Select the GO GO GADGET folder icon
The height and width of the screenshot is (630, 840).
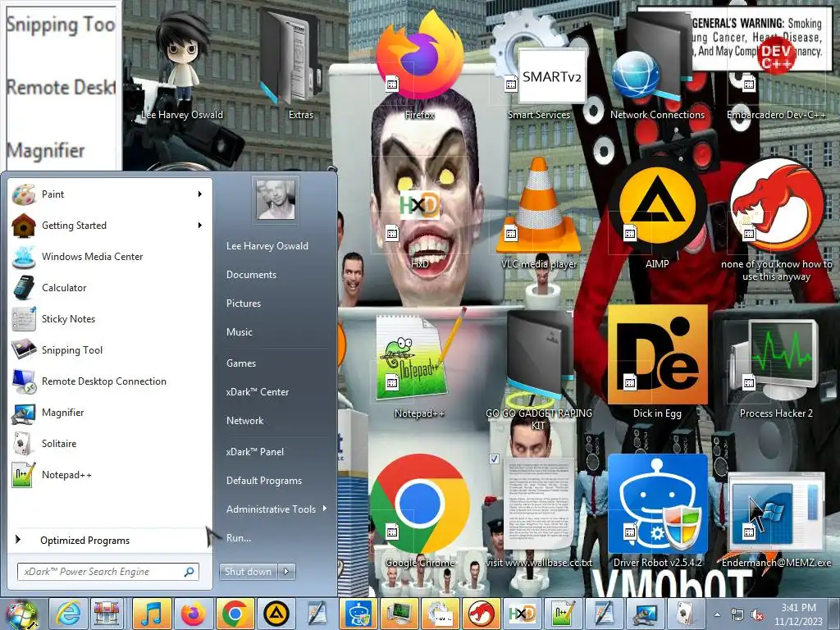(538, 370)
